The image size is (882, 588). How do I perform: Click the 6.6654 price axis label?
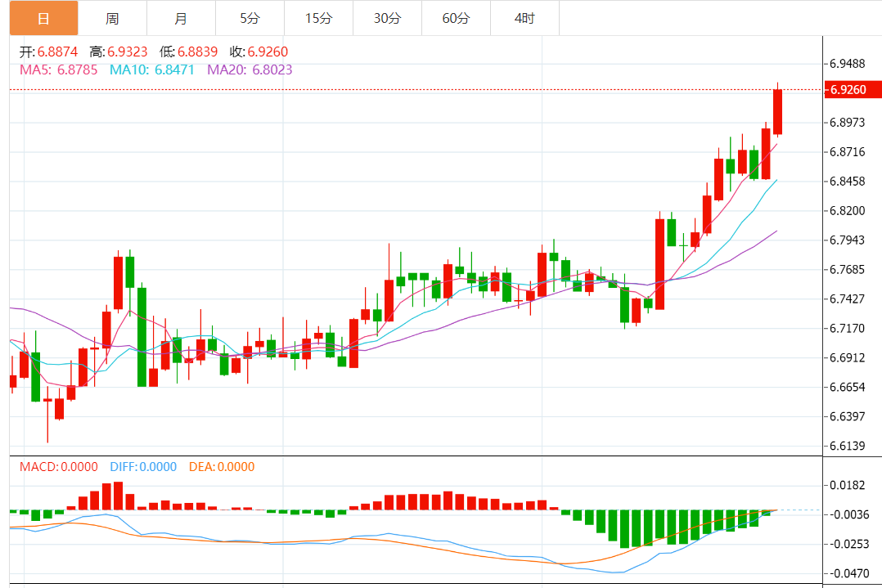pyautogui.click(x=847, y=387)
